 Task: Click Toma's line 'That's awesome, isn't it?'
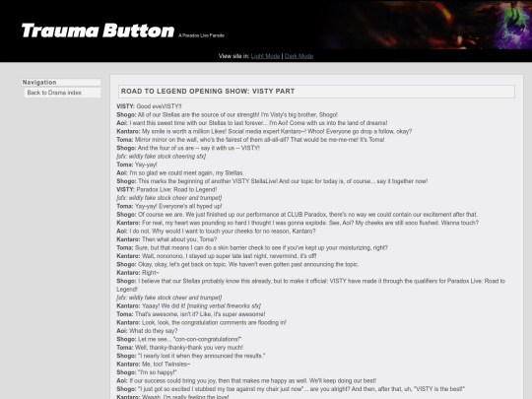pos(191,314)
